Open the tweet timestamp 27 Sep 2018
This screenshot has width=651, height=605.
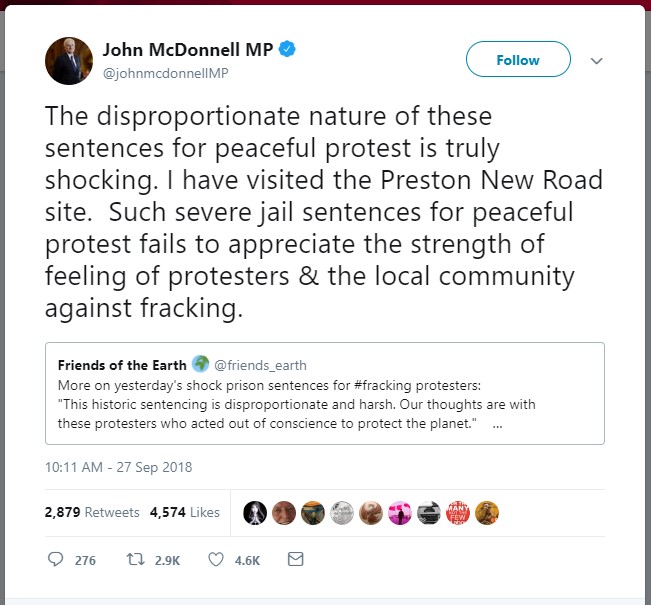coord(118,467)
